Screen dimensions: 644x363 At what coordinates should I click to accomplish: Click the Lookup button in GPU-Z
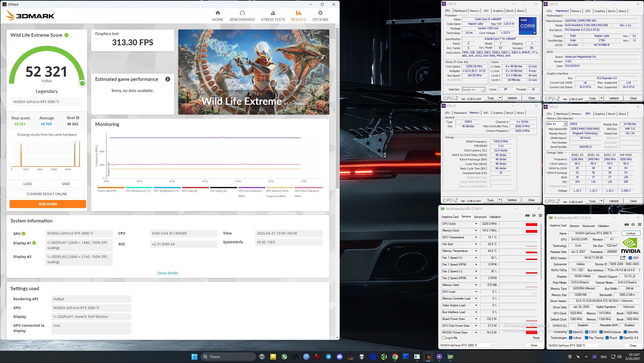pyautogui.click(x=631, y=233)
